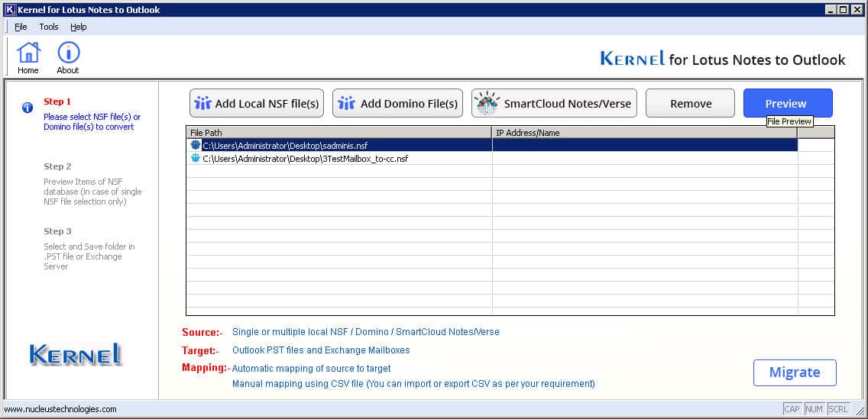Image resolution: width=868 pixels, height=419 pixels.
Task: Click the NUM status bar indicator
Action: (814, 409)
